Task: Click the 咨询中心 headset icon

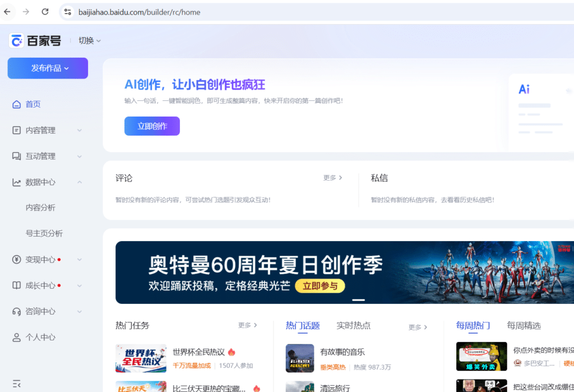Action: tap(16, 311)
